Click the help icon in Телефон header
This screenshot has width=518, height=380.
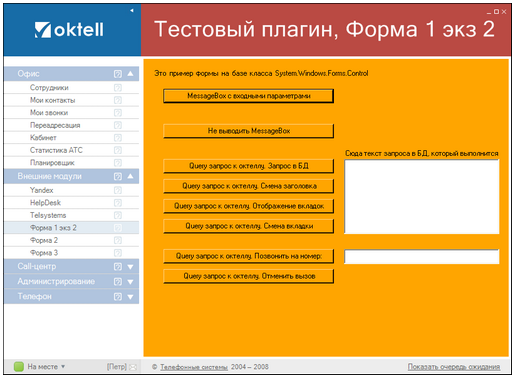tap(118, 297)
